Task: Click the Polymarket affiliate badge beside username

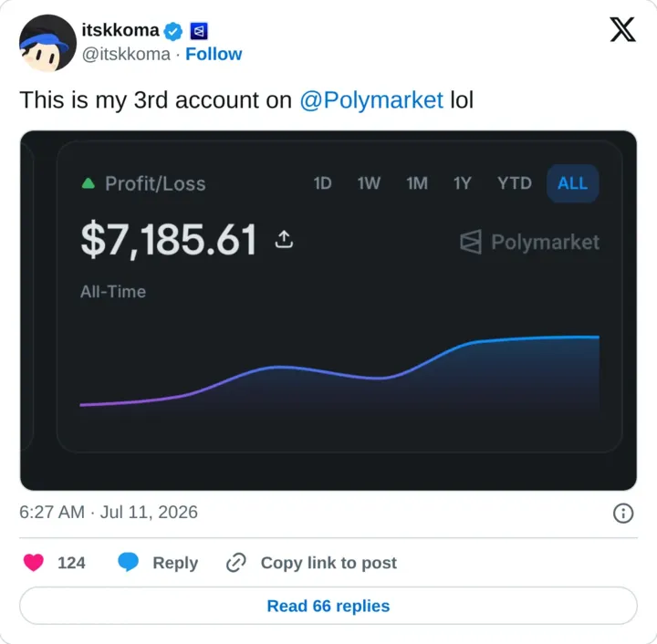Action: point(199,31)
